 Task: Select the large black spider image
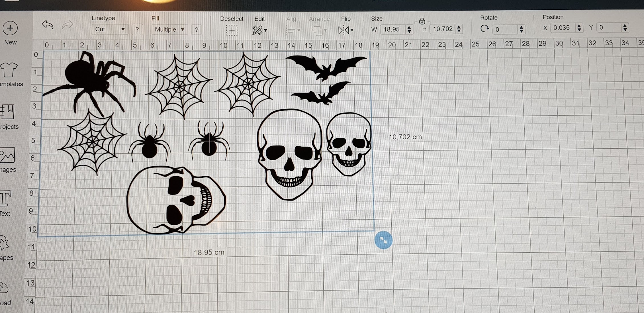click(x=89, y=83)
